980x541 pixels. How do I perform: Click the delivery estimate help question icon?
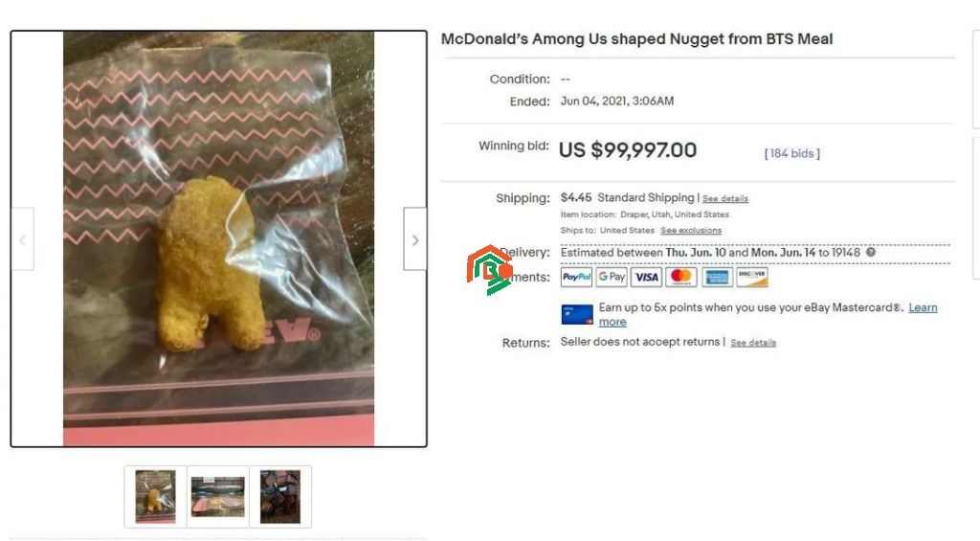(x=871, y=252)
